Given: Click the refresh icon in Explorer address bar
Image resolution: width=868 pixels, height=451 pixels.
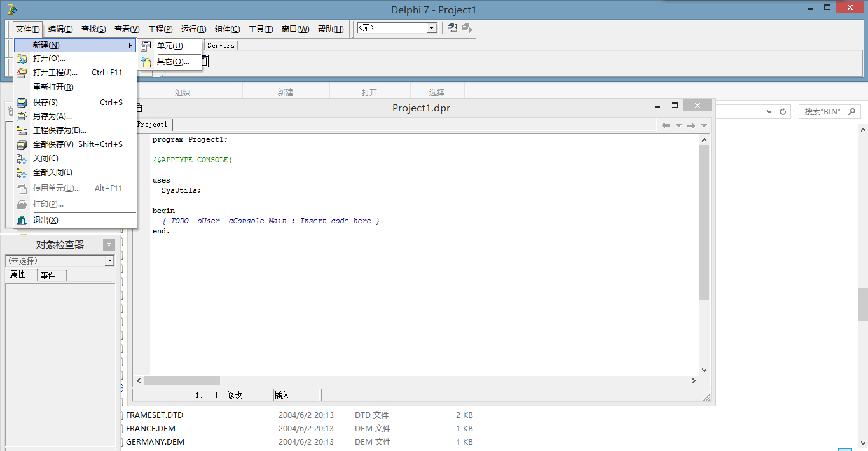Looking at the screenshot, I should click(x=784, y=111).
